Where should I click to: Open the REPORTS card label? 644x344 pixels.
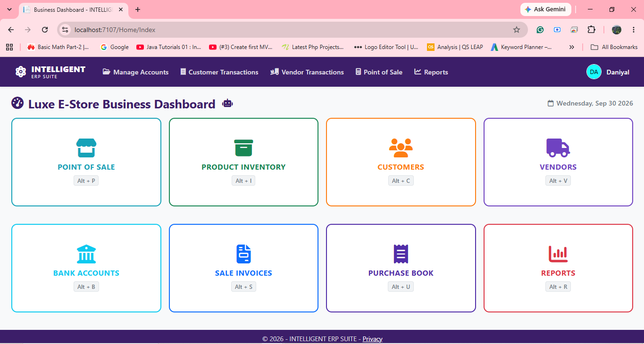(558, 273)
